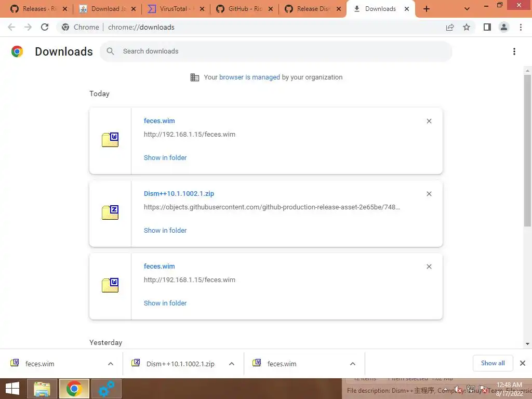This screenshot has height=399, width=532.
Task: Remove the topmost feces.wim from list
Action: 429,121
